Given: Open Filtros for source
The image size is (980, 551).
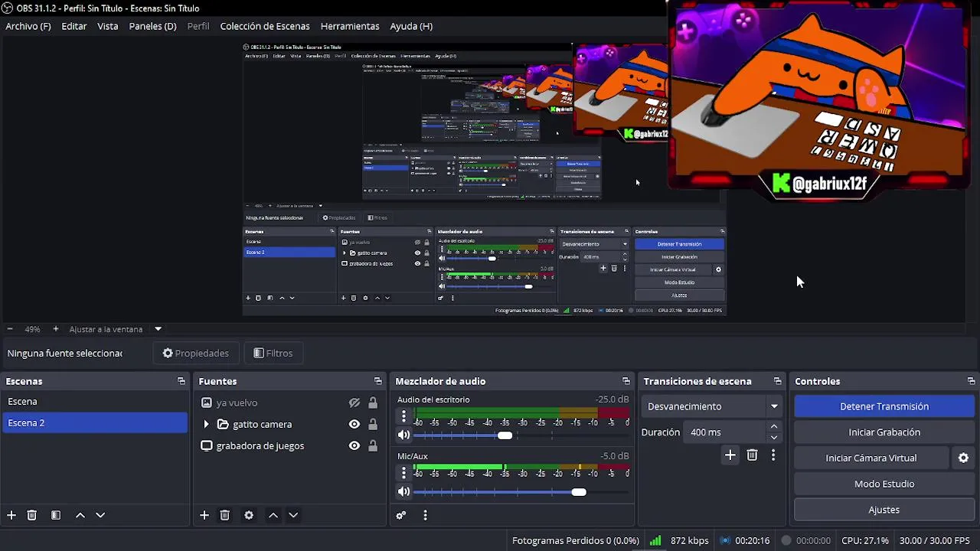Looking at the screenshot, I should (273, 353).
